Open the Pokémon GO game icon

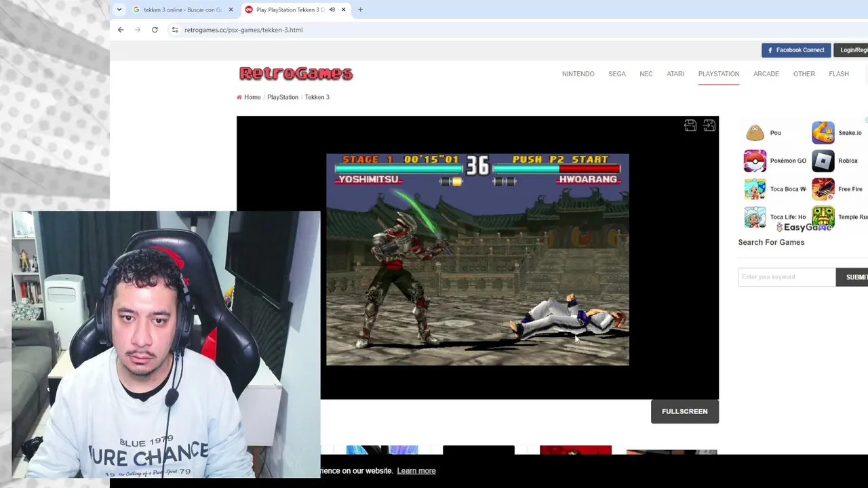coord(755,161)
